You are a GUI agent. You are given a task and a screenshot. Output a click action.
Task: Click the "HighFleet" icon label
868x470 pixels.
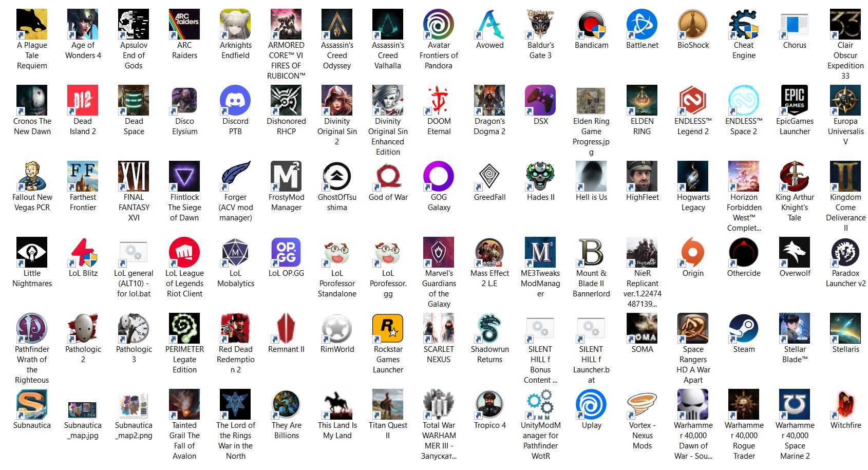click(642, 197)
